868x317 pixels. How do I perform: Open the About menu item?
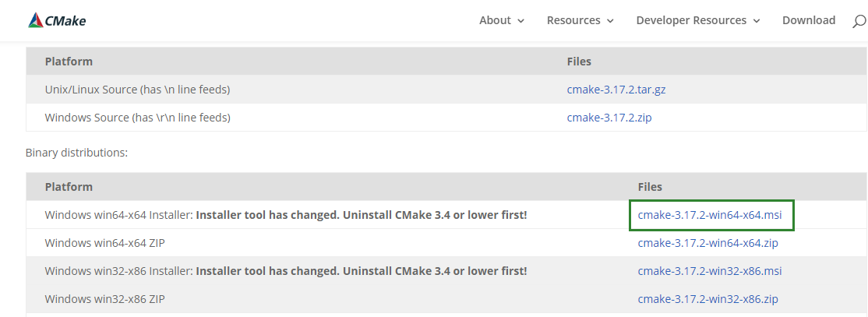point(495,20)
